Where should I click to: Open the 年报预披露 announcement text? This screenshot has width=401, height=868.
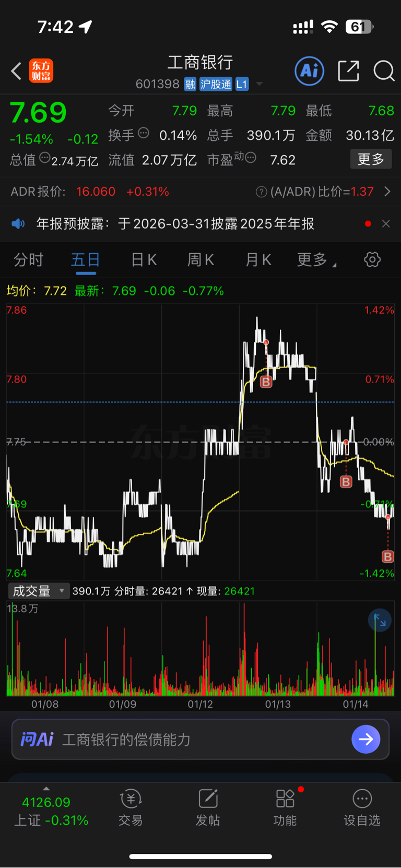175,224
